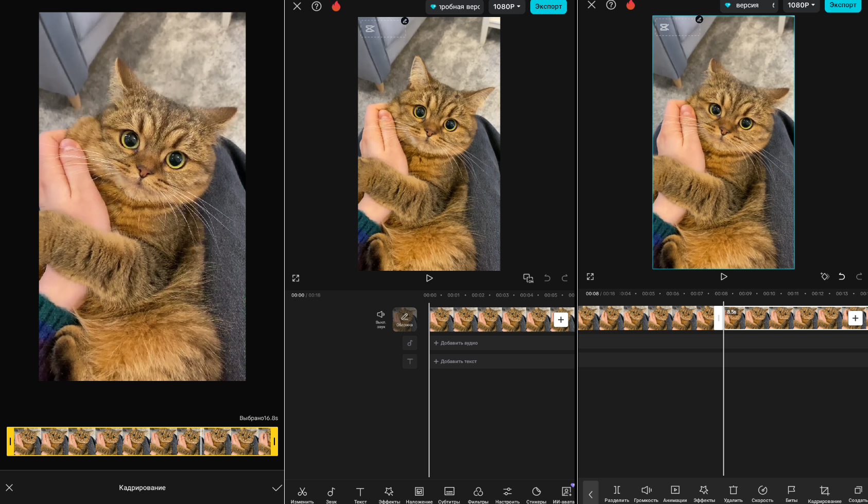The width and height of the screenshot is (868, 504).
Task: Open the Скорость speed tool
Action: coord(762,493)
